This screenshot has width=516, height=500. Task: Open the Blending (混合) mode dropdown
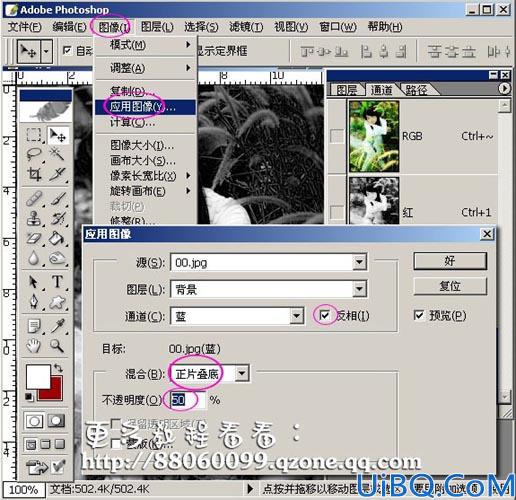242,373
